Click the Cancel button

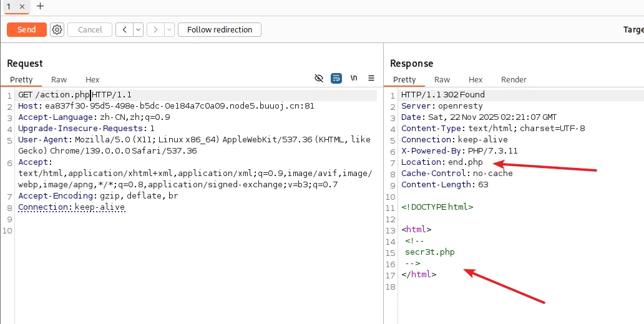click(x=90, y=29)
